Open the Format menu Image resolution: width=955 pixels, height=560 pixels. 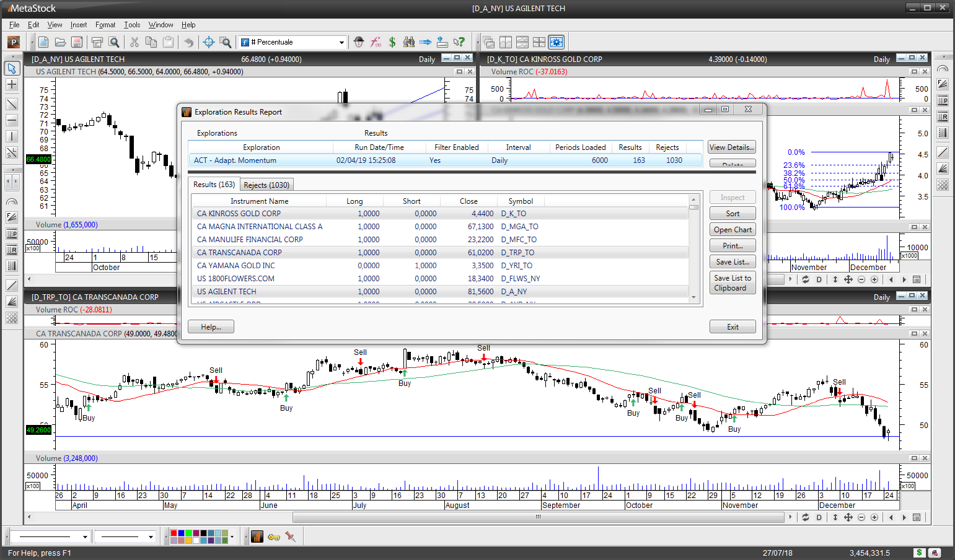pos(105,25)
